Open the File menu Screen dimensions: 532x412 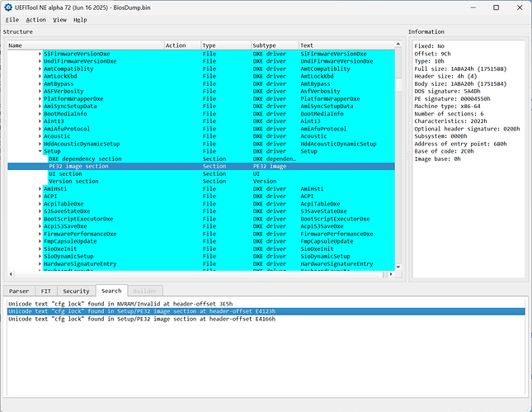(12, 20)
